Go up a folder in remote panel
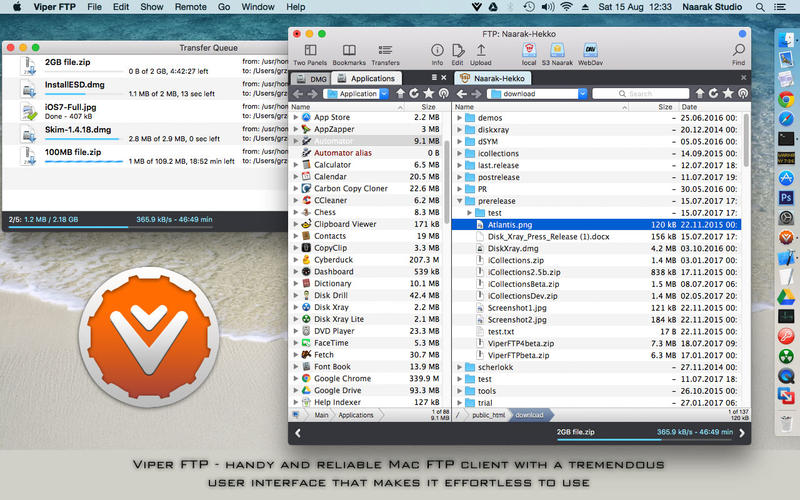This screenshot has height=500, width=800. coord(700,93)
